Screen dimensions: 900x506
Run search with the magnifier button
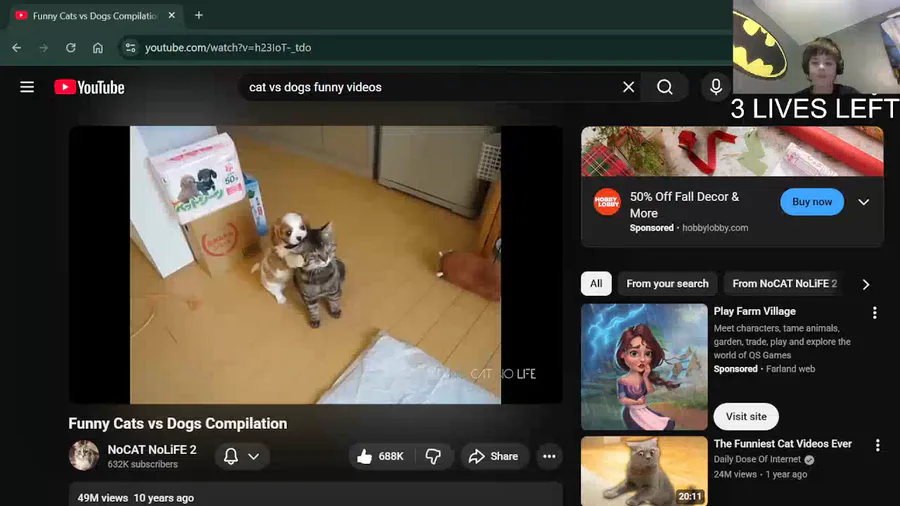(665, 87)
